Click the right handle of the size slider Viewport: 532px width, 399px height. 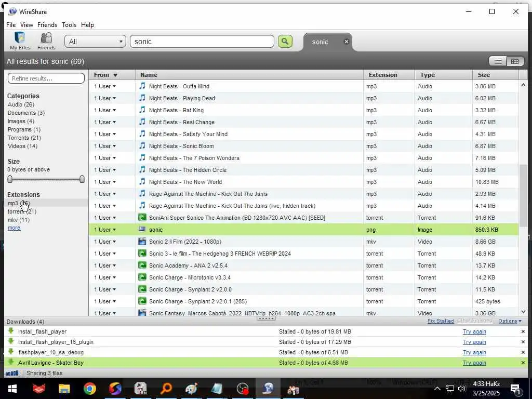[x=82, y=179]
